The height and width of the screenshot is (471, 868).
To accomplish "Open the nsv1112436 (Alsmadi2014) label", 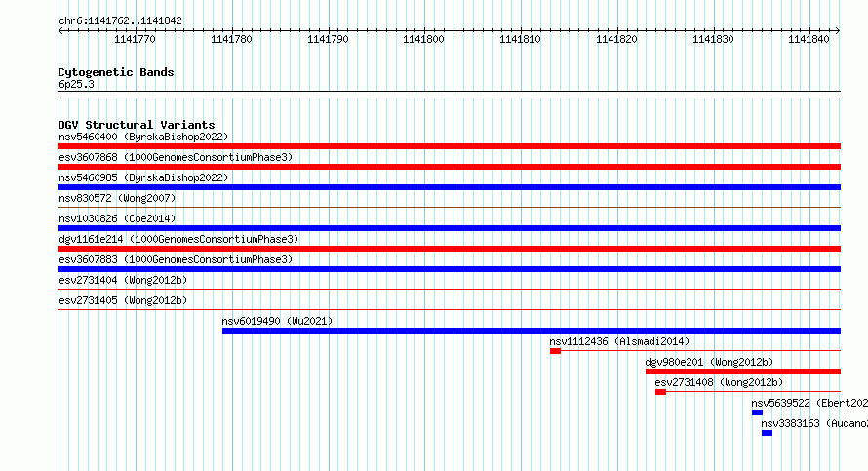I will (619, 341).
